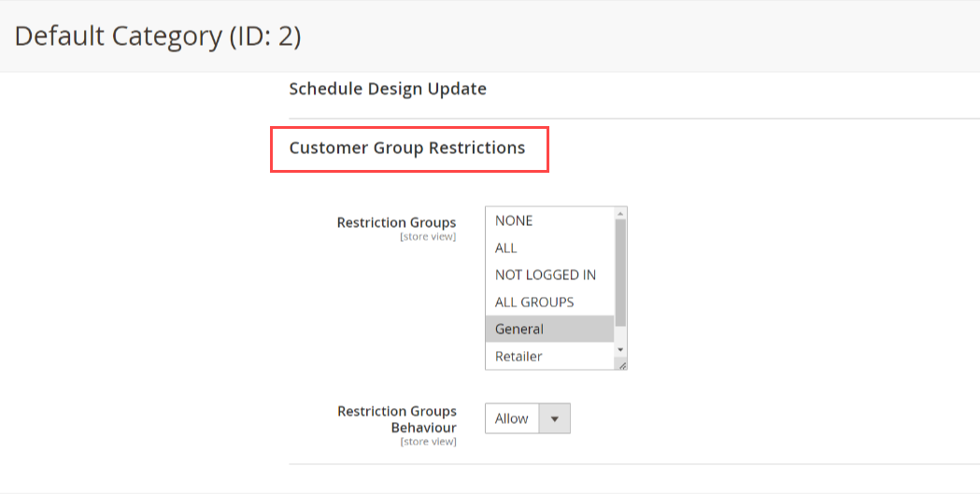The height and width of the screenshot is (494, 980).
Task: Click the Restriction Groups Behaviour label
Action: tap(396, 419)
